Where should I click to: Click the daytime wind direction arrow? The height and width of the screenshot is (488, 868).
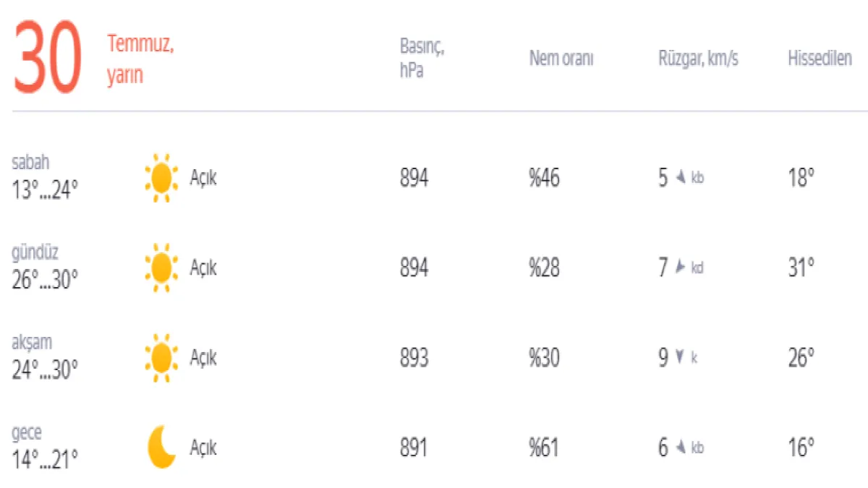[x=680, y=268]
